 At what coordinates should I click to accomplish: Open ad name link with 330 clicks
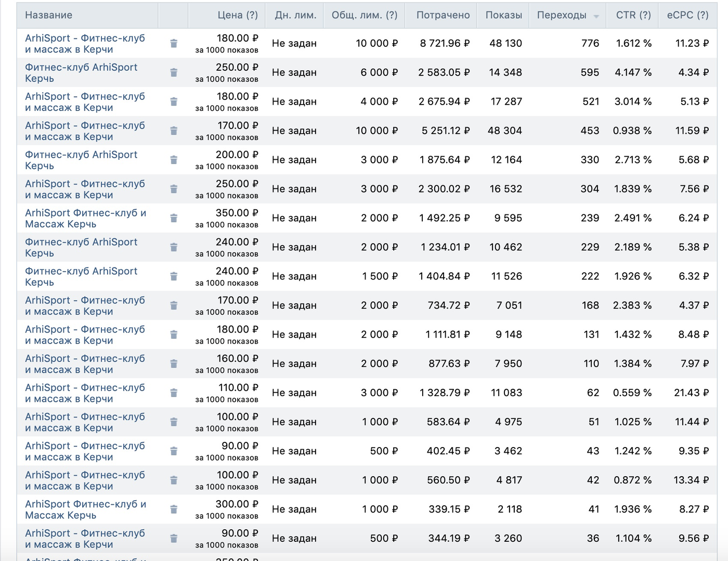click(81, 160)
